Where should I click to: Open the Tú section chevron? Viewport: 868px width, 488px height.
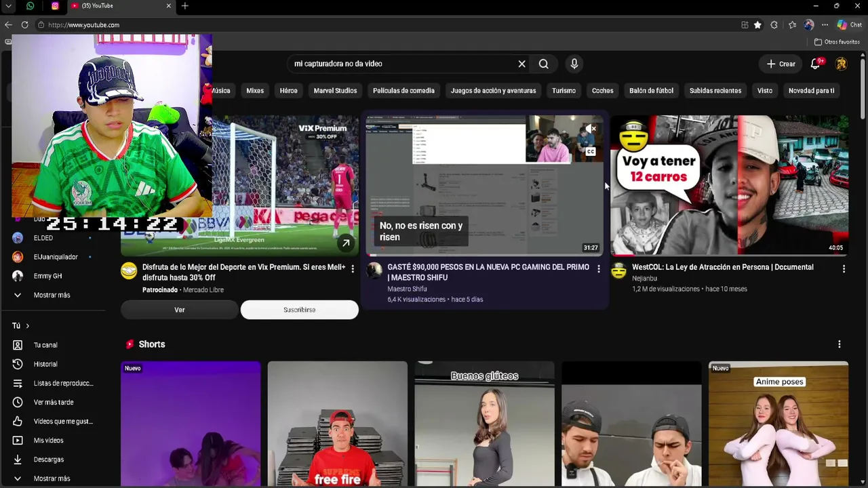pos(27,326)
